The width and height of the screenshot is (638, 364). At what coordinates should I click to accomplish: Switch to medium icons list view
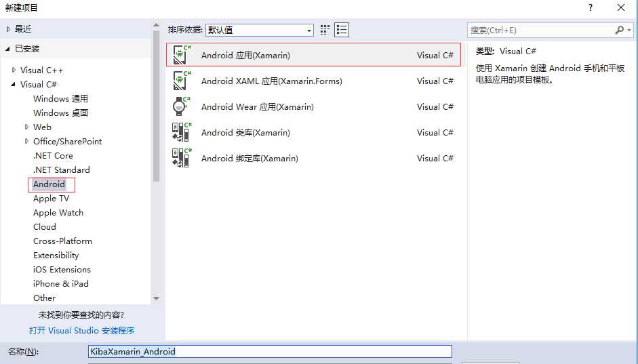coord(342,30)
